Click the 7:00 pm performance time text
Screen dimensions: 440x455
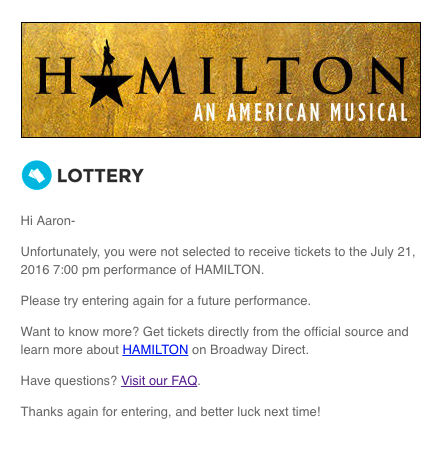(76, 270)
